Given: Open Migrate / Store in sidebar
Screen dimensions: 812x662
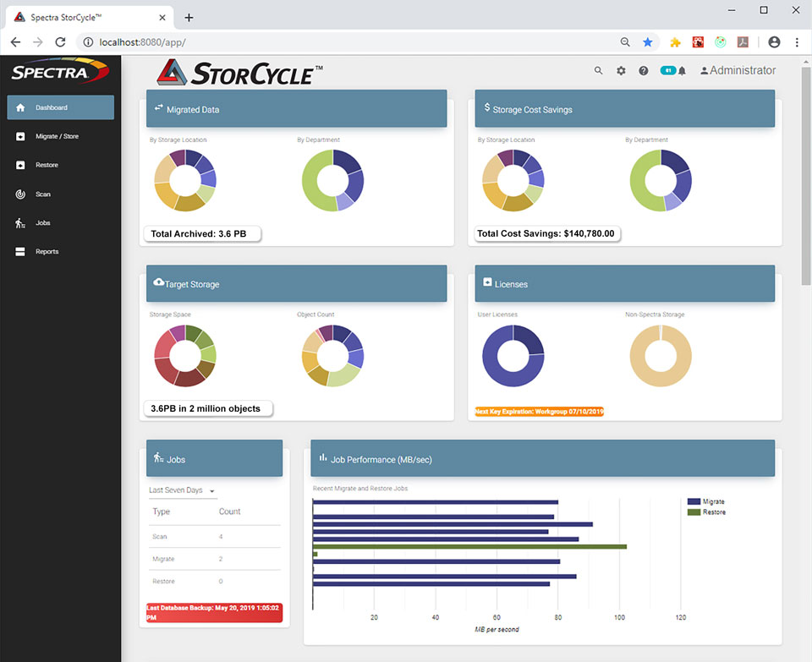Looking at the screenshot, I should 61,136.
